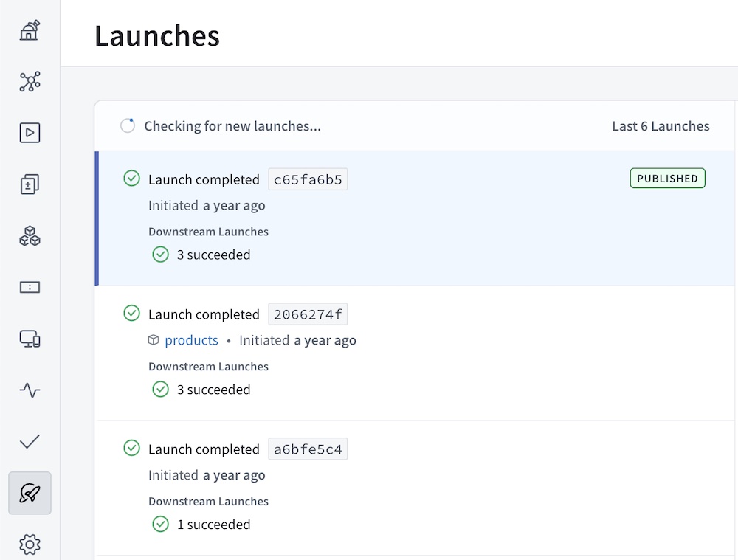Screen dimensions: 738x560
Task: Click "3 succeeded" under launch 2066274f
Action: point(213,390)
